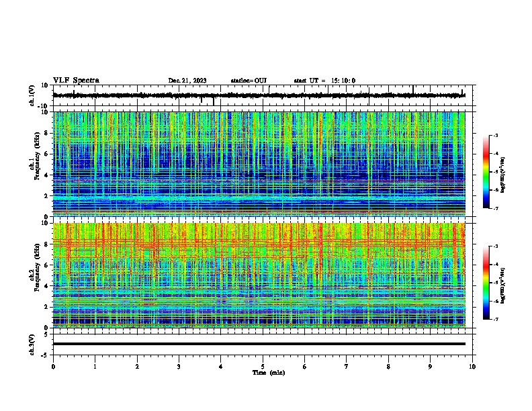This screenshot has width=532, height=411.
Task: Click time axis tick label 7
Action: coord(347,366)
